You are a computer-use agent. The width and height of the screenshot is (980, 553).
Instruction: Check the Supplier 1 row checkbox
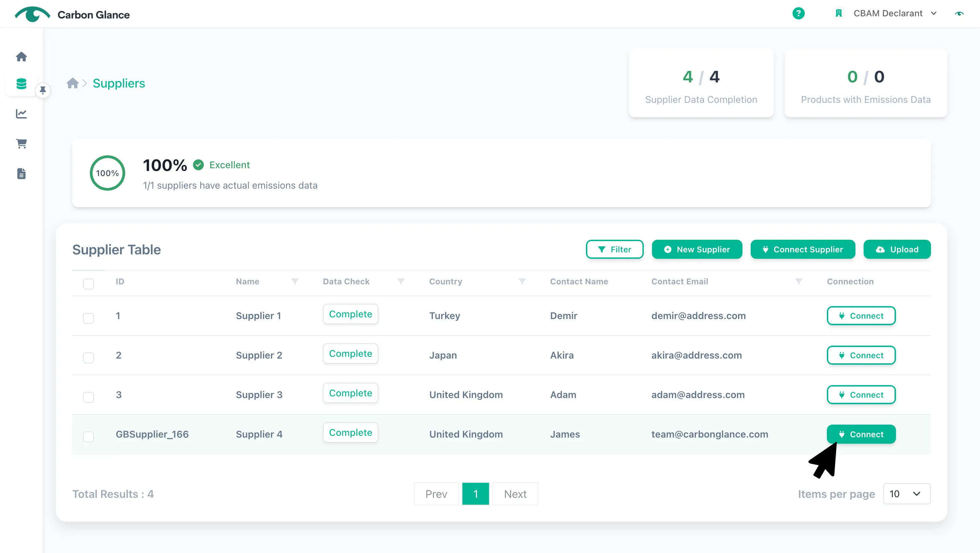[88, 318]
